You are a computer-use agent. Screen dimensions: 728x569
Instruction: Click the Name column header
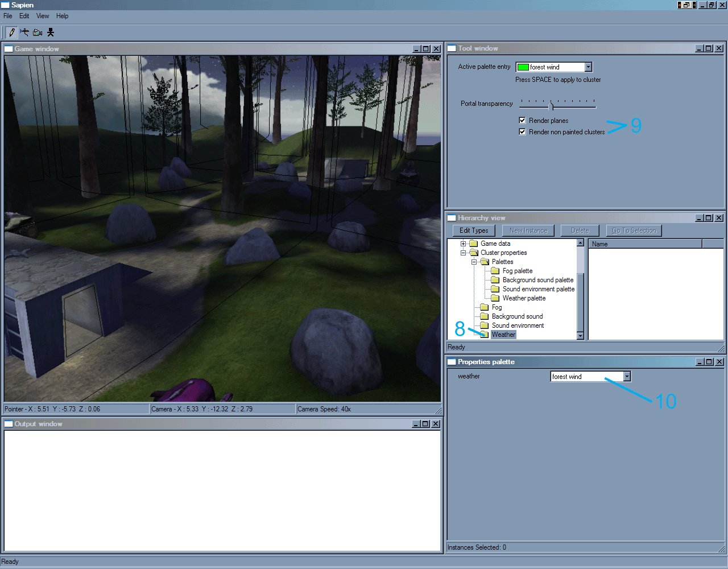646,244
